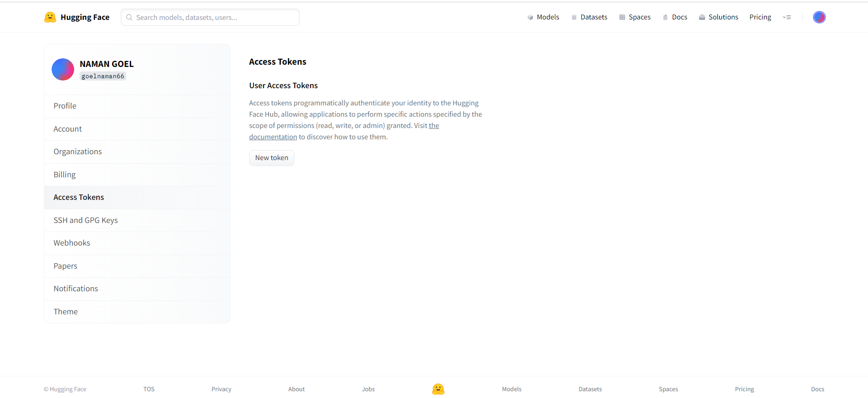The height and width of the screenshot is (398, 868).
Task: Create a New token
Action: point(272,158)
